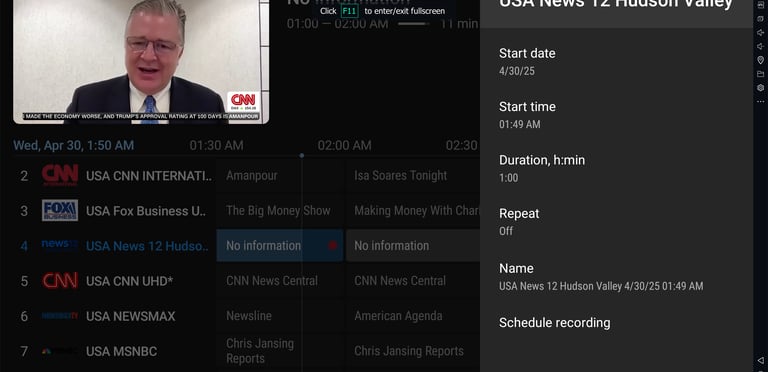The image size is (768, 372).
Task: Open the Start date setting
Action: click(616, 62)
